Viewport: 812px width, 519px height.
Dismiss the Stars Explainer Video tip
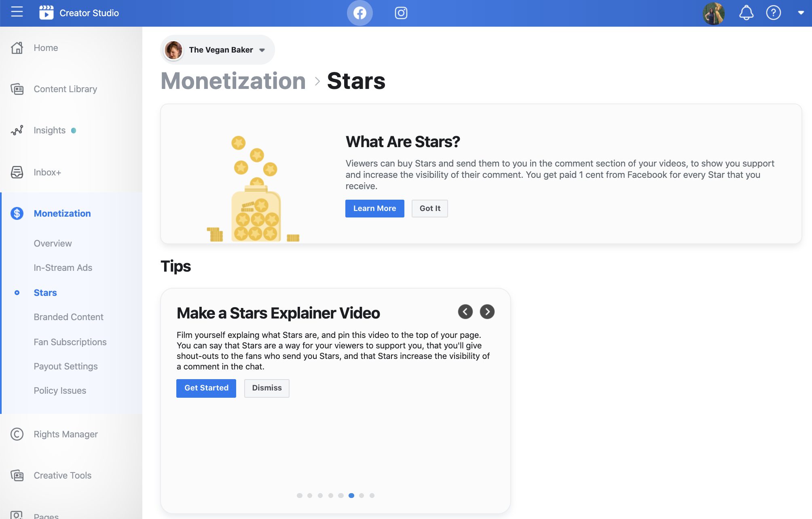(267, 388)
